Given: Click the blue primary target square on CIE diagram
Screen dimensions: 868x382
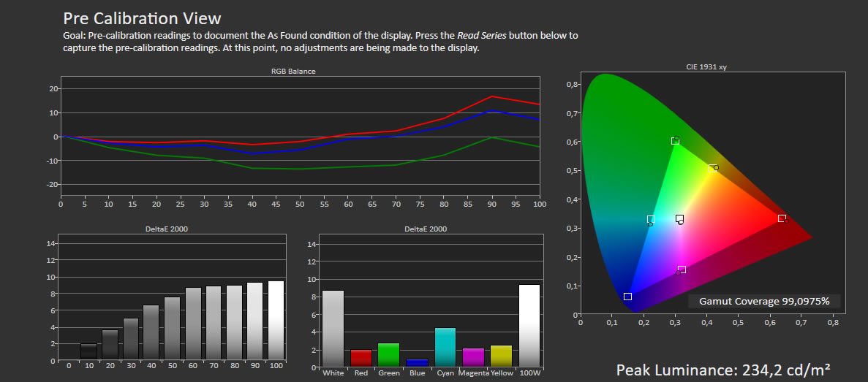Looking at the screenshot, I should [627, 297].
